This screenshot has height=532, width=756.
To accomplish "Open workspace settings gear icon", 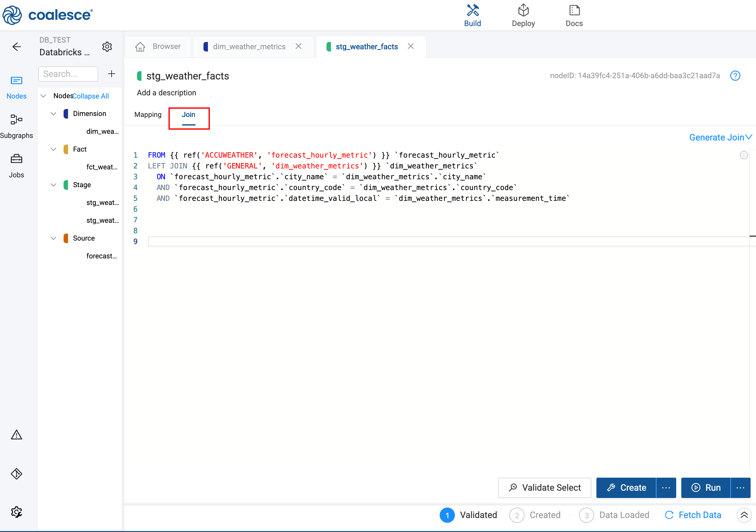I will click(107, 47).
